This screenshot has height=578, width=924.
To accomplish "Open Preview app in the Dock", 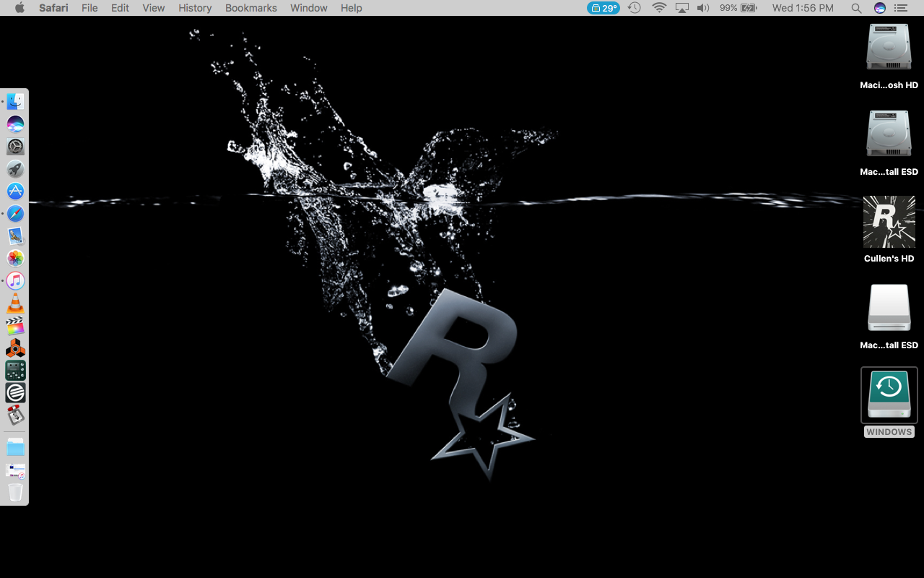I will 15,236.
